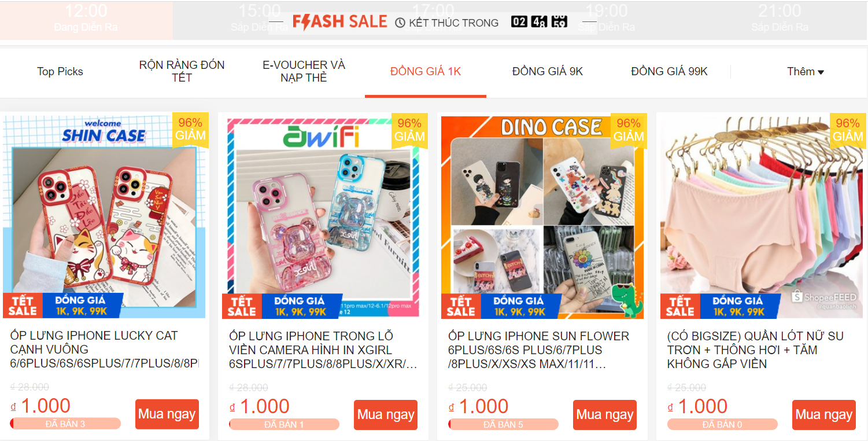868x441 pixels.
Task: Select the 21:00 Sắp Diễn Ra time slot
Action: [x=780, y=19]
